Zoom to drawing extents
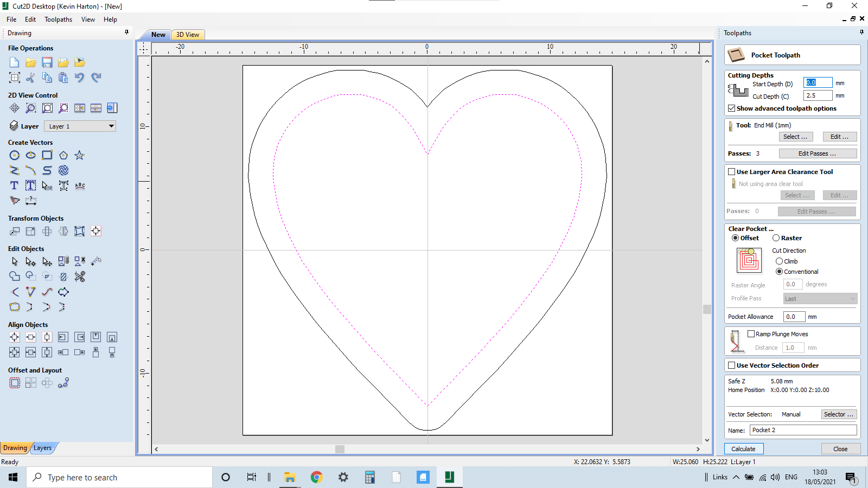 pos(47,108)
